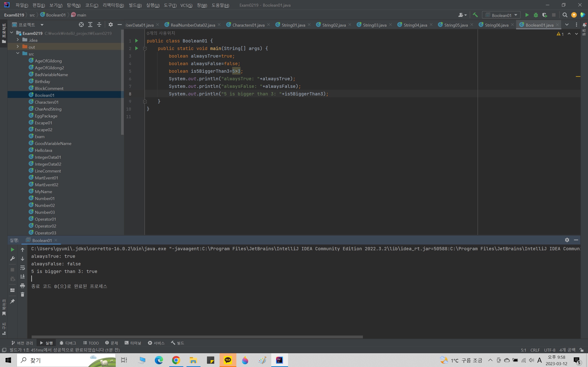Expand the out folder in project tree
This screenshot has height=367, width=588.
click(x=18, y=47)
